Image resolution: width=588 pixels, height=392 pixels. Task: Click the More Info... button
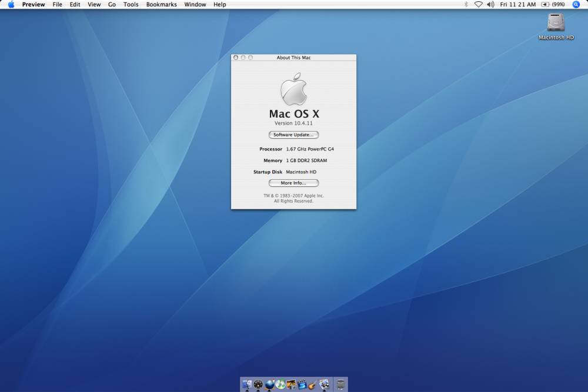(x=293, y=183)
